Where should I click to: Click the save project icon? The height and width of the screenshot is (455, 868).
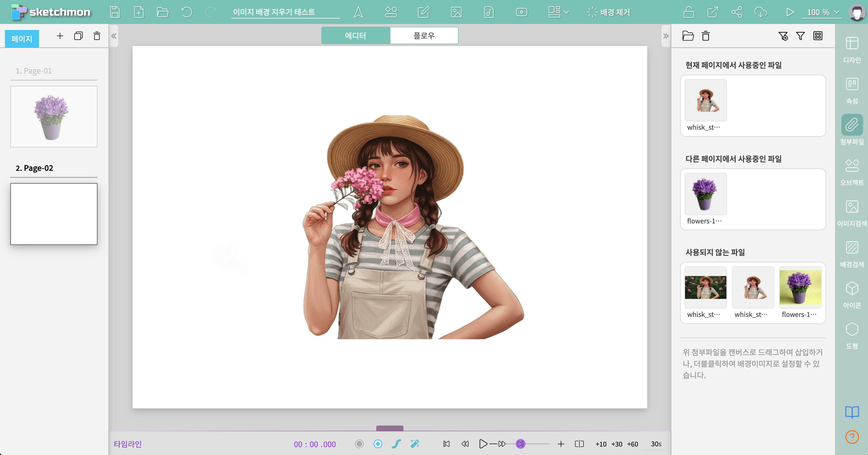coord(115,12)
